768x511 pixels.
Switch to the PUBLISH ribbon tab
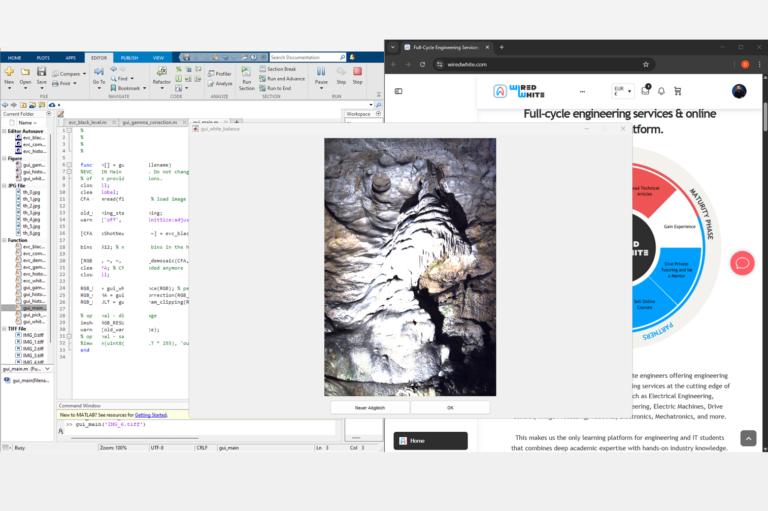[129, 58]
